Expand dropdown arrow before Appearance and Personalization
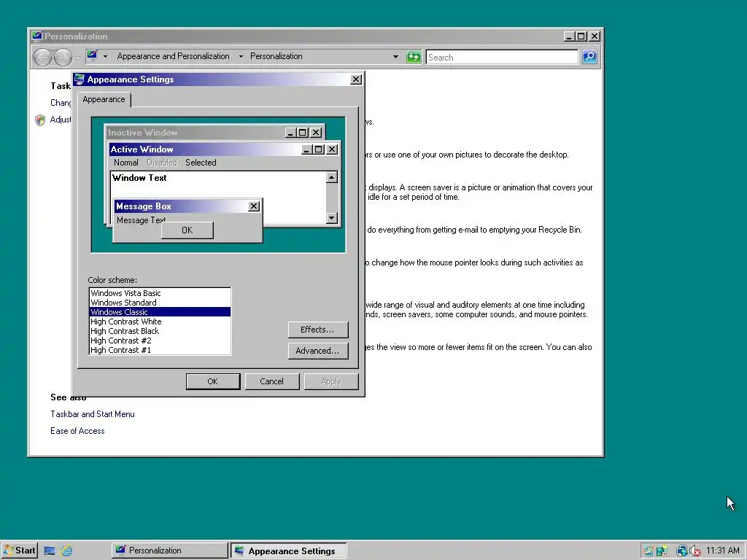747x560 pixels. point(105,56)
